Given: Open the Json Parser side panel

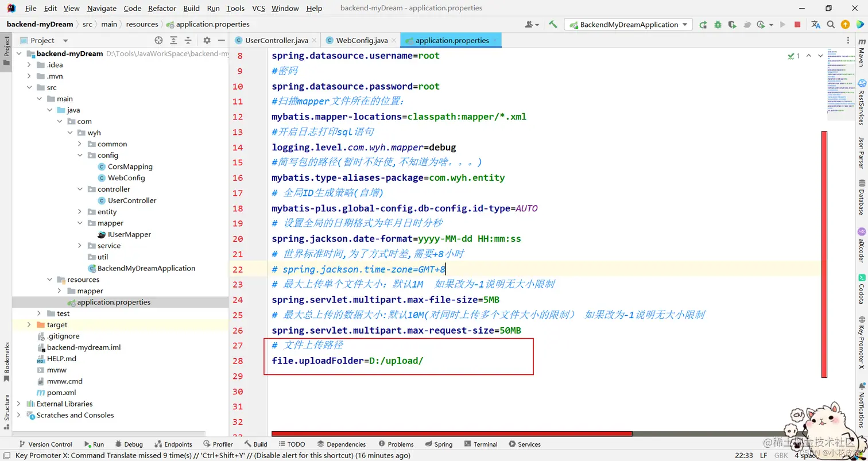Looking at the screenshot, I should point(861,152).
